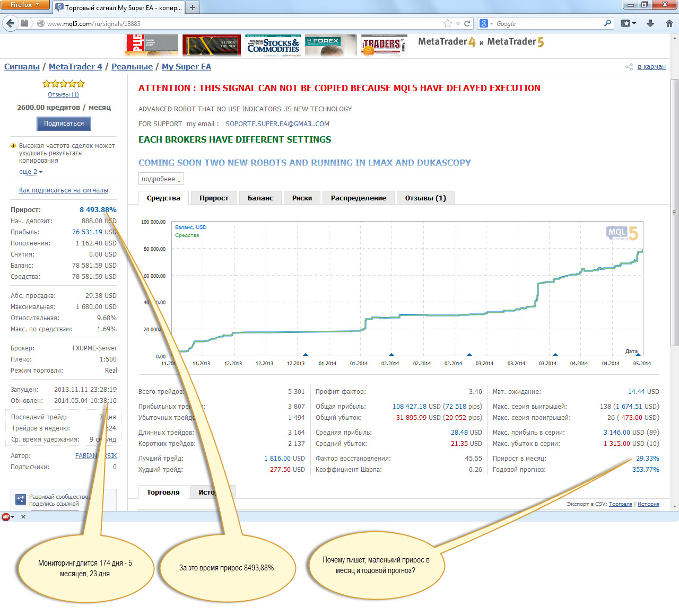This screenshot has width=679, height=616.
Task: Open the Отзывы (1) tab above the chart
Action: (425, 198)
